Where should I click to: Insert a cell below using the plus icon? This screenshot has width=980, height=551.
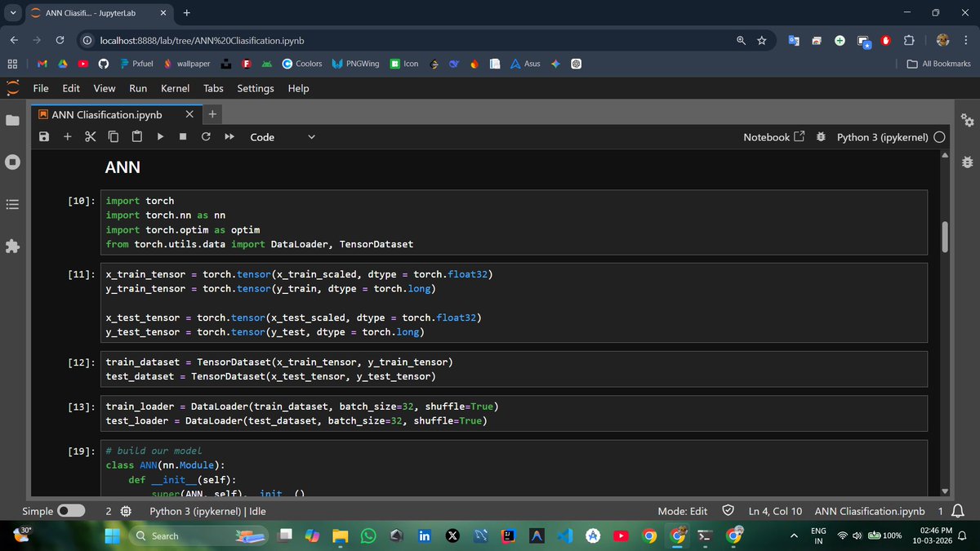click(68, 137)
